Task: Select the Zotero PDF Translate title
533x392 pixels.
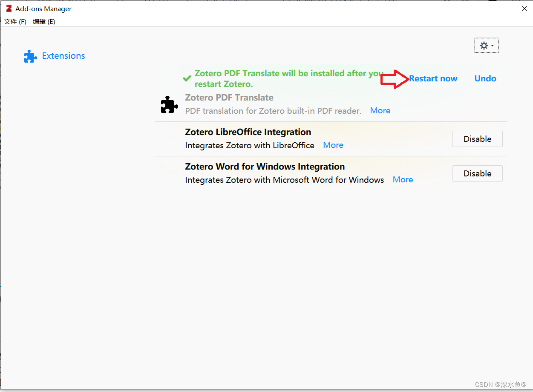Action: click(229, 98)
